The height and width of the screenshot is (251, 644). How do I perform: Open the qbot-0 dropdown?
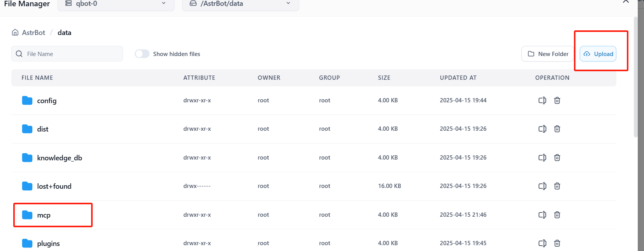116,4
